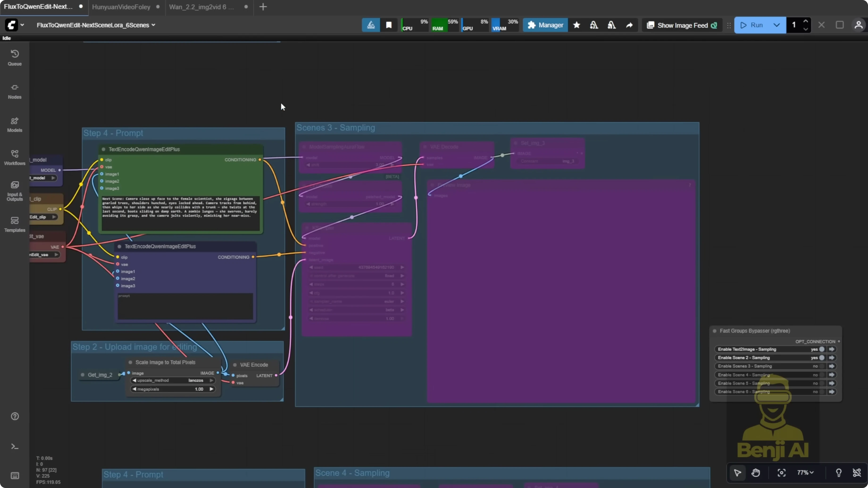Open the terminal icon at bottom left
This screenshot has height=488, width=868.
[14, 446]
